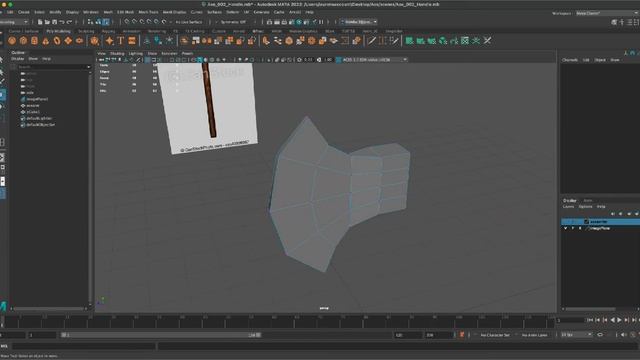Image resolution: width=640 pixels, height=360 pixels.
Task: Undo the last action via status line arrow
Action: [x=62, y=22]
